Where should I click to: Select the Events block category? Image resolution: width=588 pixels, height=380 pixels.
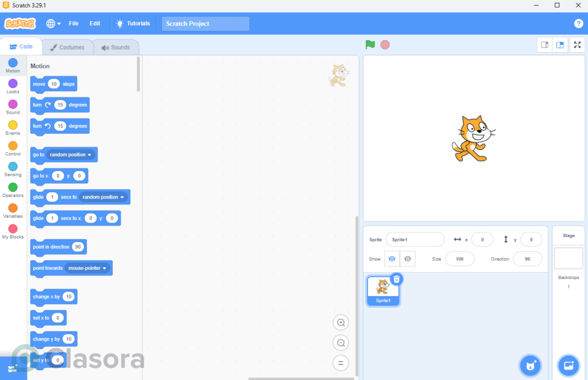13,128
